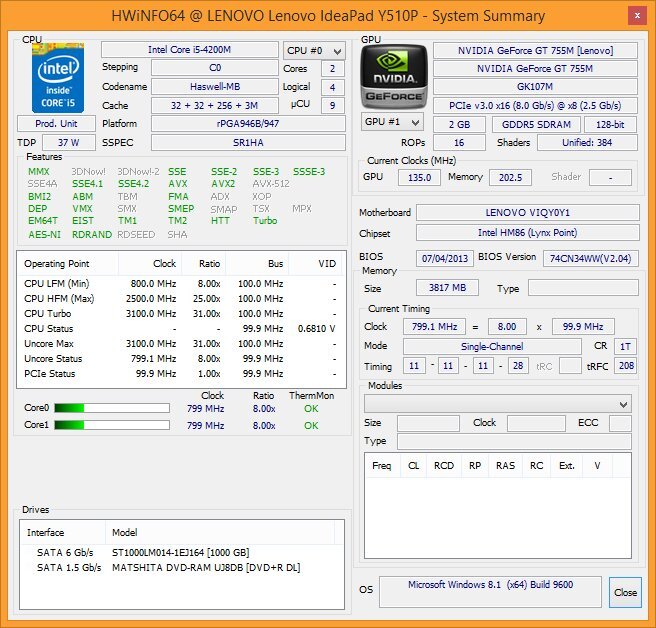Click the cache 32 + 32 + 256 + 3M field

click(x=215, y=105)
